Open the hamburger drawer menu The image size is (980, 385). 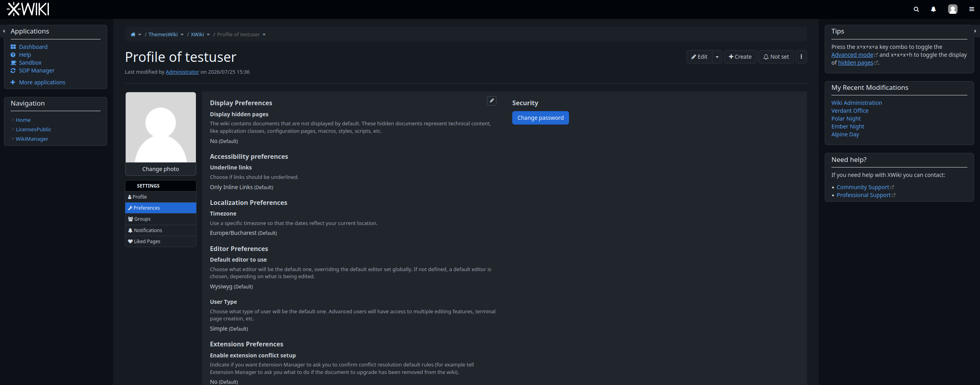point(971,9)
